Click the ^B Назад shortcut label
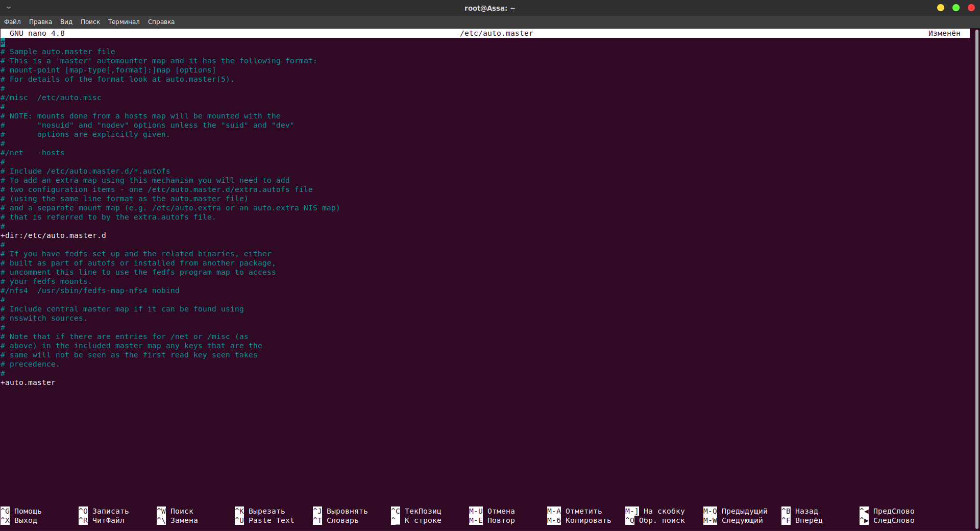This screenshot has height=531, width=980. coord(800,511)
